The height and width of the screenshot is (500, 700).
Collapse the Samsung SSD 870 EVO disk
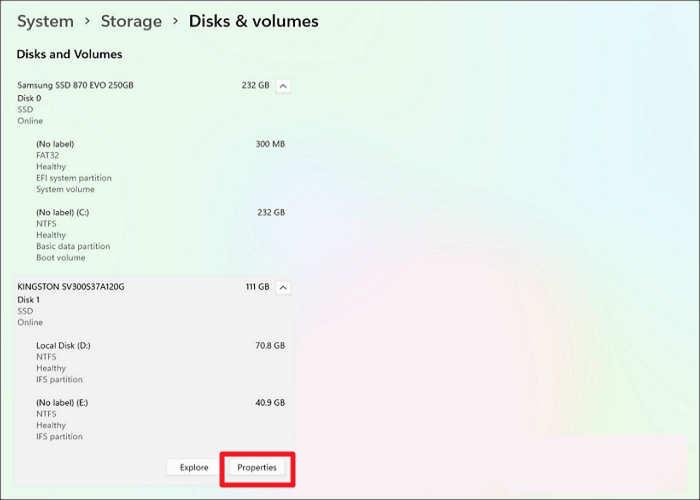(x=283, y=86)
